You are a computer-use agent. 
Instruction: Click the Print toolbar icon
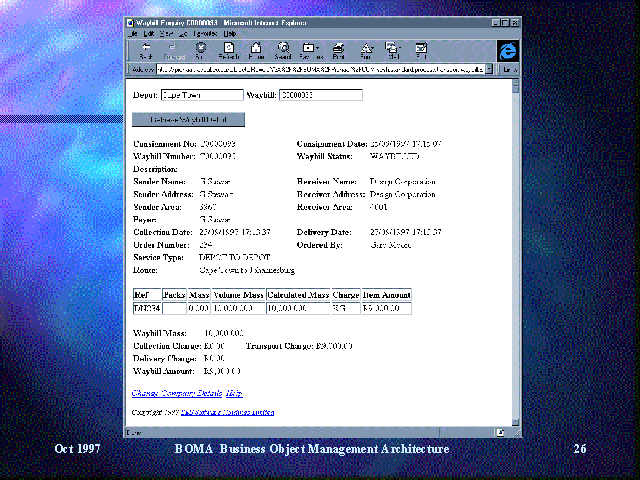[x=339, y=49]
